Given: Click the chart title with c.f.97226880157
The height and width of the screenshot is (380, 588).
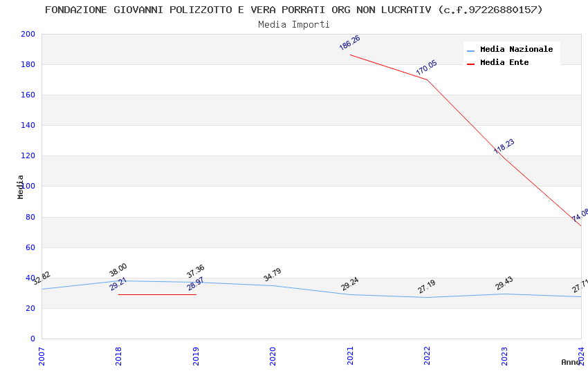Looking at the screenshot, I should point(293,10).
